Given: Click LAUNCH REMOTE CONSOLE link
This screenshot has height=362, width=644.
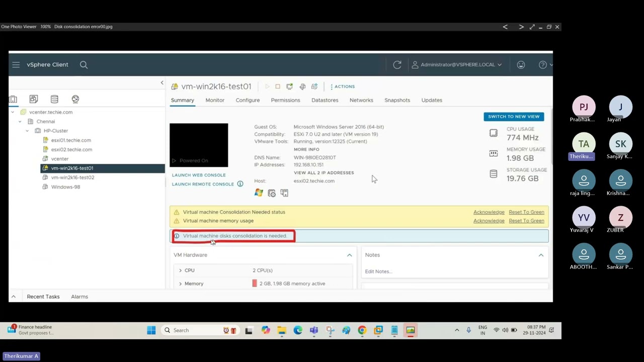Looking at the screenshot, I should [x=203, y=184].
